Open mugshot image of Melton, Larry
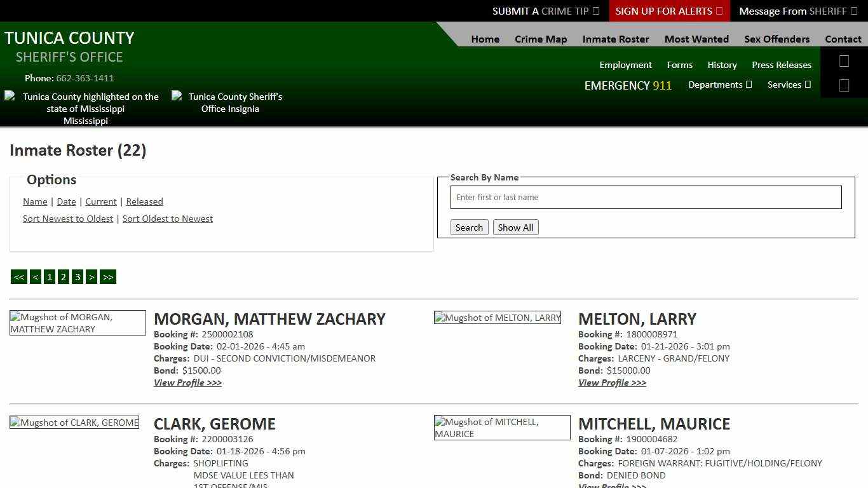Image resolution: width=868 pixels, height=488 pixels. pos(498,318)
